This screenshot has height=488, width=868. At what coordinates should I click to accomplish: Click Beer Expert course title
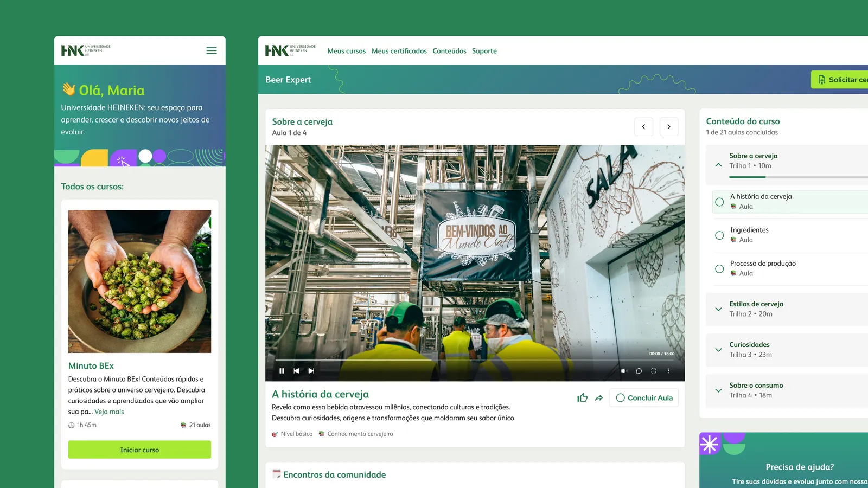[x=288, y=80]
